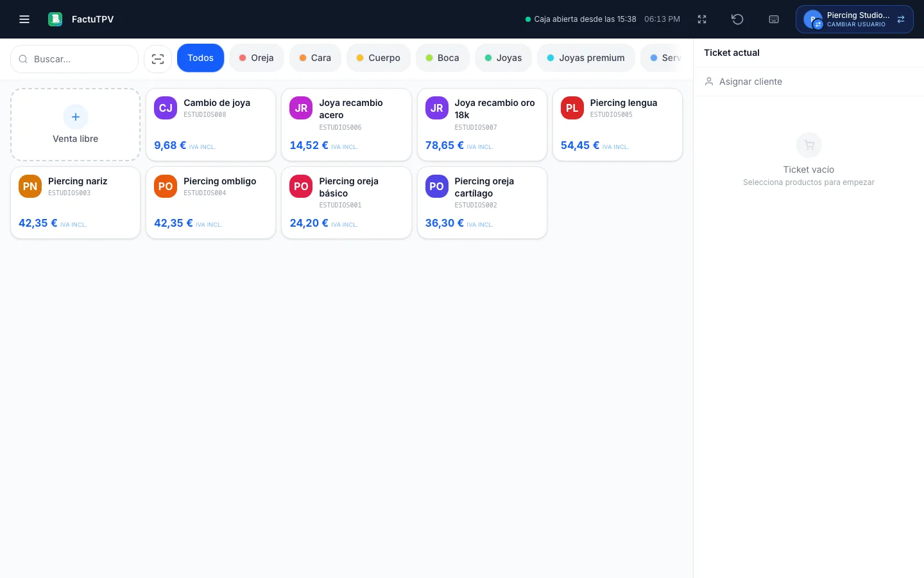The image size is (924, 578).
Task: Click the 54,45 € price
Action: coord(580,145)
